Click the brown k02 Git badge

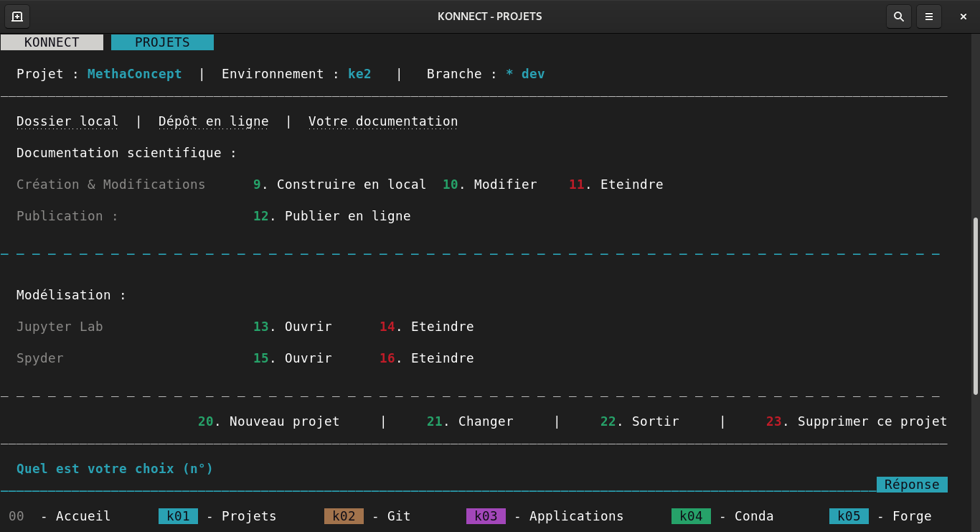coord(344,516)
